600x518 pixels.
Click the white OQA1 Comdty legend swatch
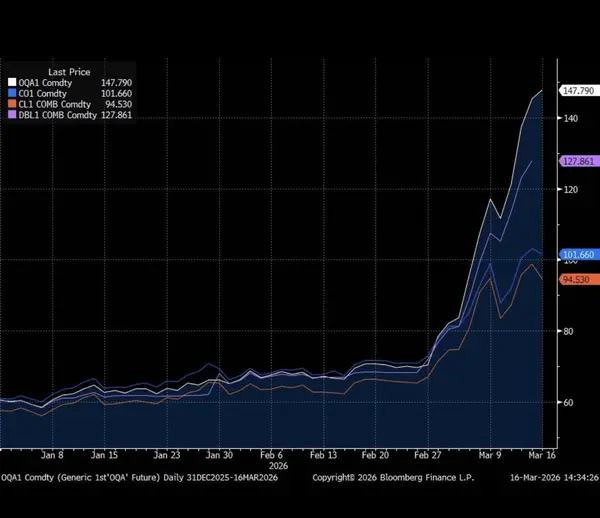[11, 82]
